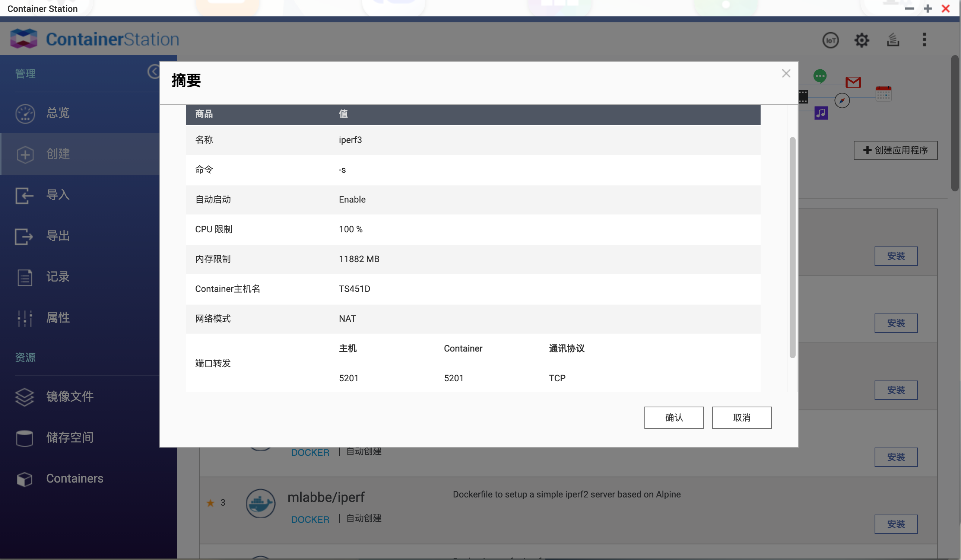Click the Containers sidebar icon
Image resolution: width=961 pixels, height=560 pixels.
coord(25,478)
